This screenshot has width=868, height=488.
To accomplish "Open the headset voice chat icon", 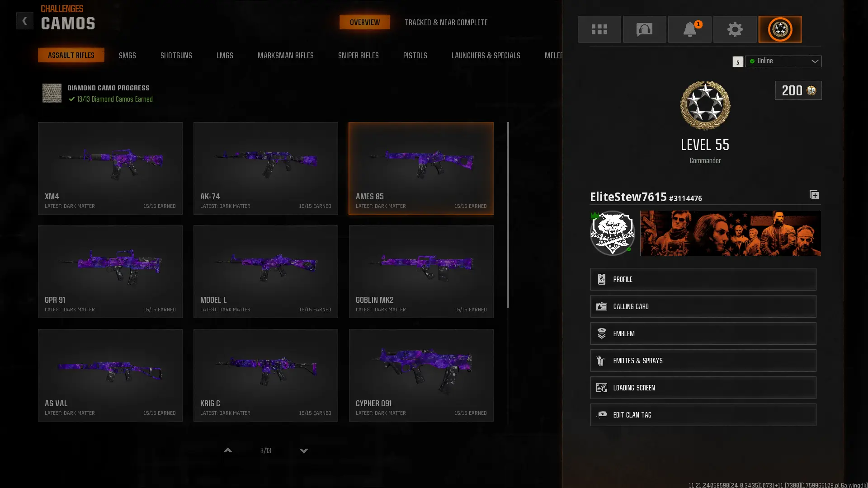I will click(644, 29).
